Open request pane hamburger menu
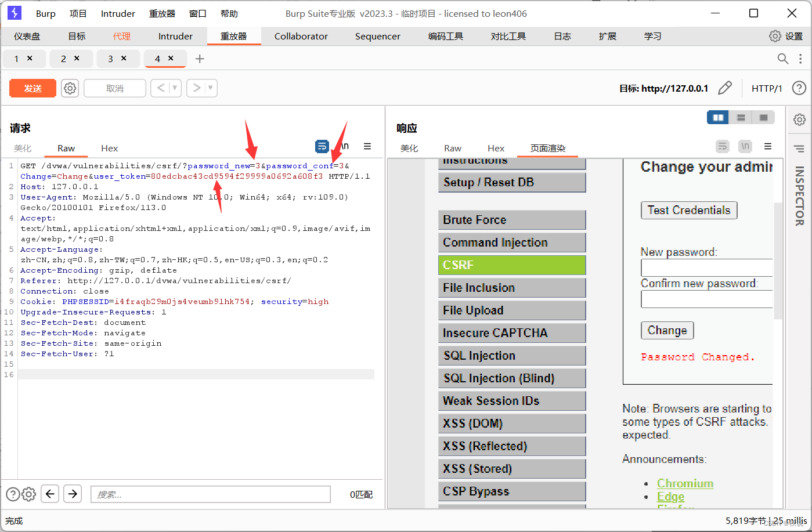812x532 pixels. coord(367,146)
